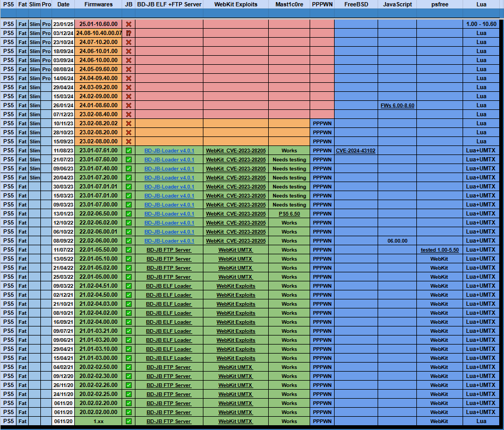Open WebKit CVE-2023-28205 link in row 23.01-07.40.00
504x430 pixels.
(236, 168)
